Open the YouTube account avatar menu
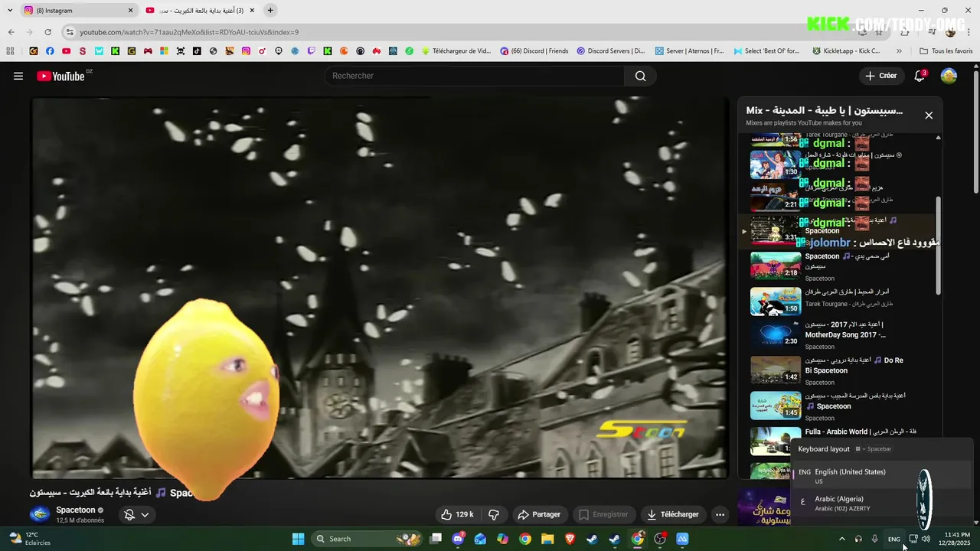Screen dimensions: 980x551 tap(949, 76)
